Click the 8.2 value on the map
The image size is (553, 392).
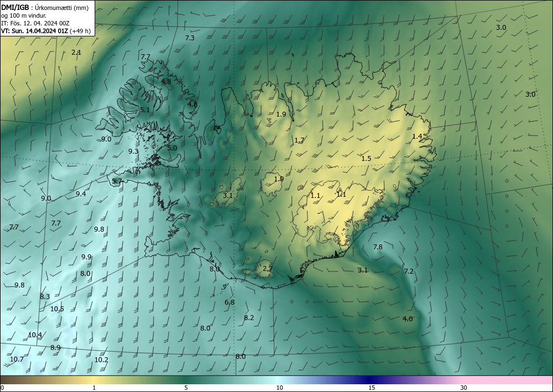[249, 318]
